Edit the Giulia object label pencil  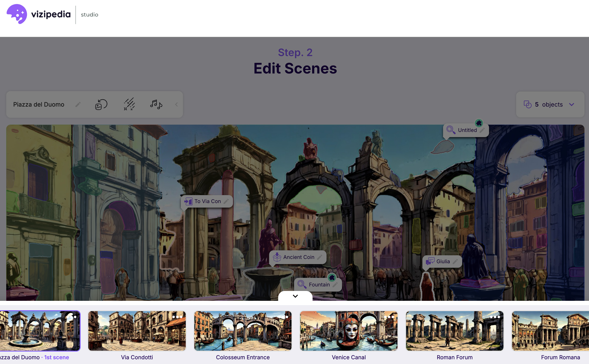pyautogui.click(x=455, y=262)
